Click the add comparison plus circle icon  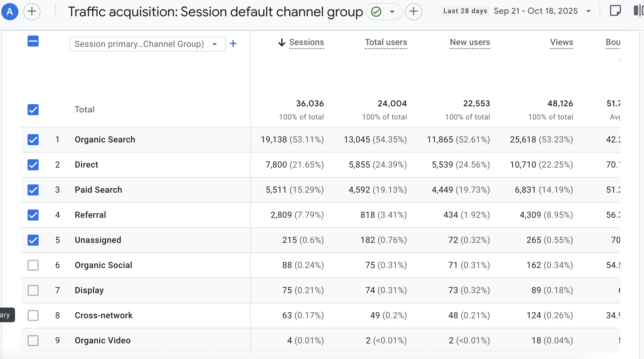32,12
